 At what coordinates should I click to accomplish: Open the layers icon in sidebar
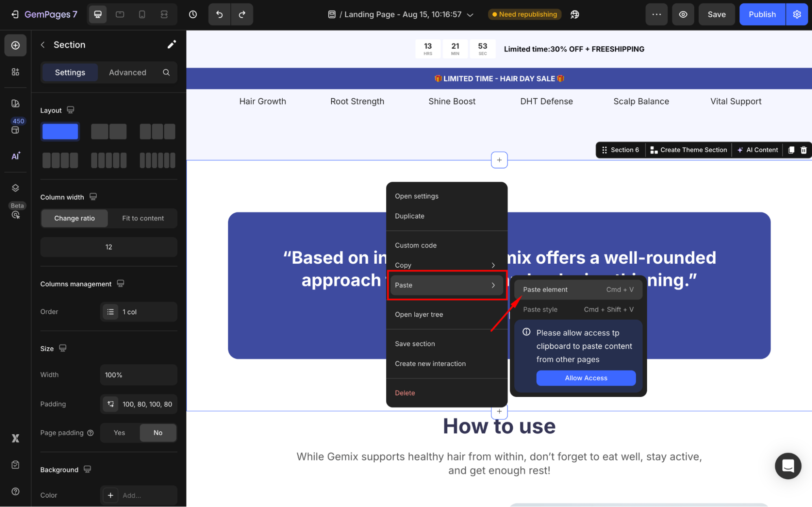[x=15, y=188]
